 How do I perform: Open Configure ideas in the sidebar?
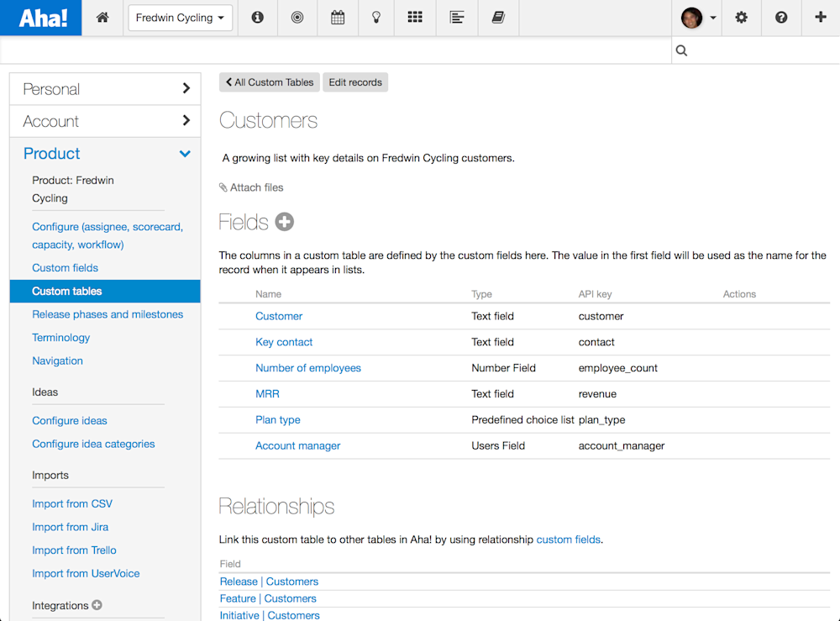click(x=70, y=420)
